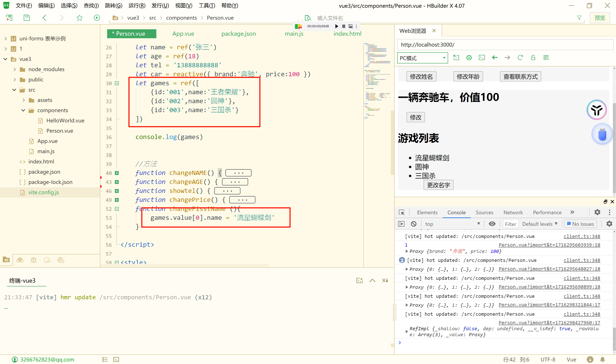Click the Run play icon in toolbar
Screen dimensions: 616x364
pos(97,18)
